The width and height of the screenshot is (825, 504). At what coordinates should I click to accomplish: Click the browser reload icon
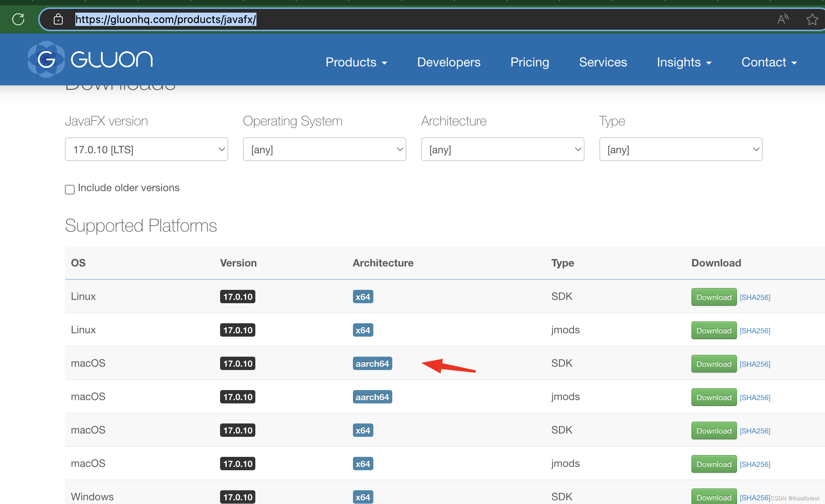pos(18,19)
